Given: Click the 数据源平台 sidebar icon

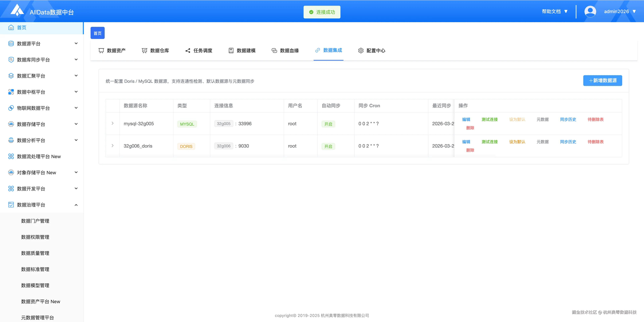Looking at the screenshot, I should pos(11,43).
